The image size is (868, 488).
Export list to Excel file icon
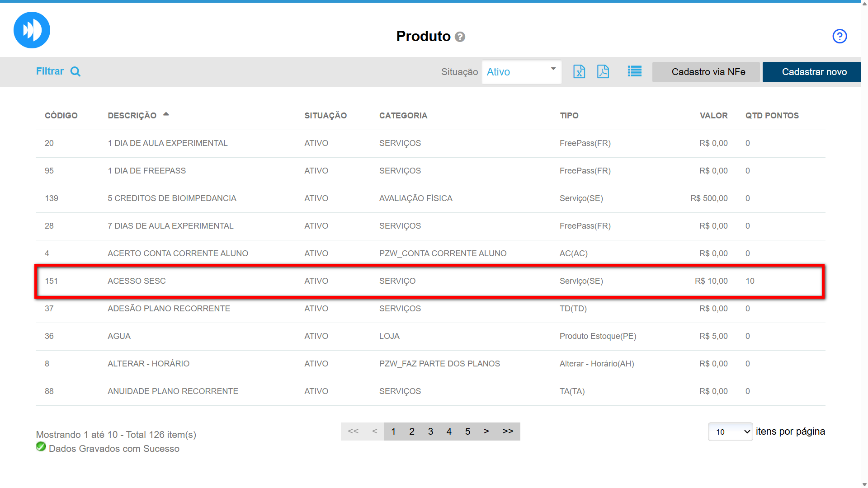(x=579, y=71)
